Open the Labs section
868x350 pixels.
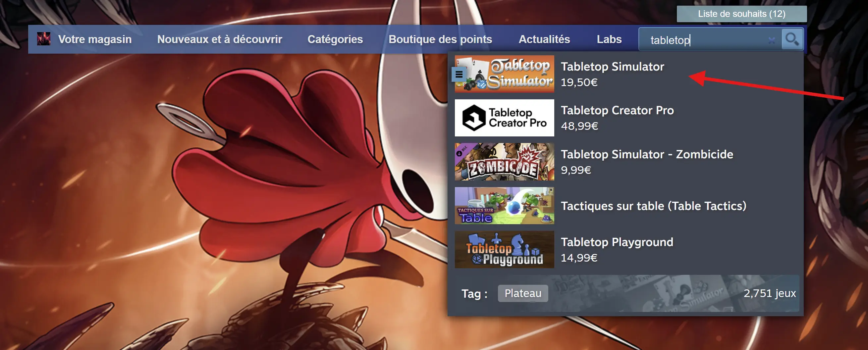coord(609,39)
